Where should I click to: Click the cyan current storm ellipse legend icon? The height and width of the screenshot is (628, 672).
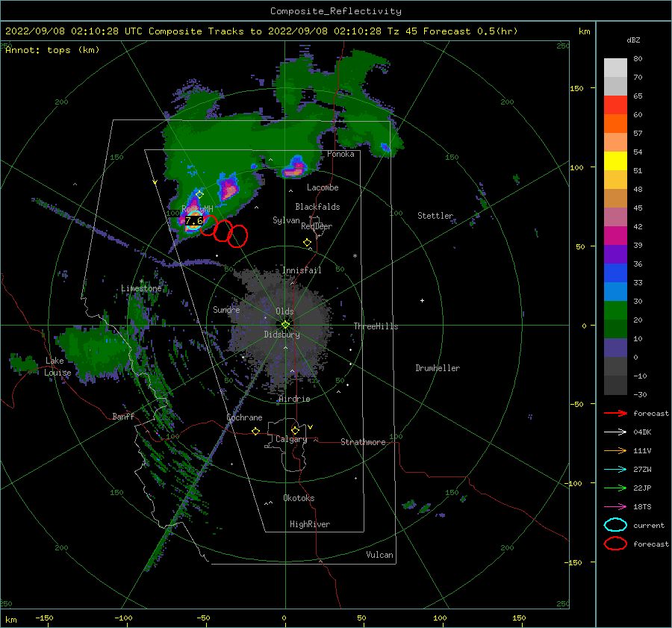[615, 525]
